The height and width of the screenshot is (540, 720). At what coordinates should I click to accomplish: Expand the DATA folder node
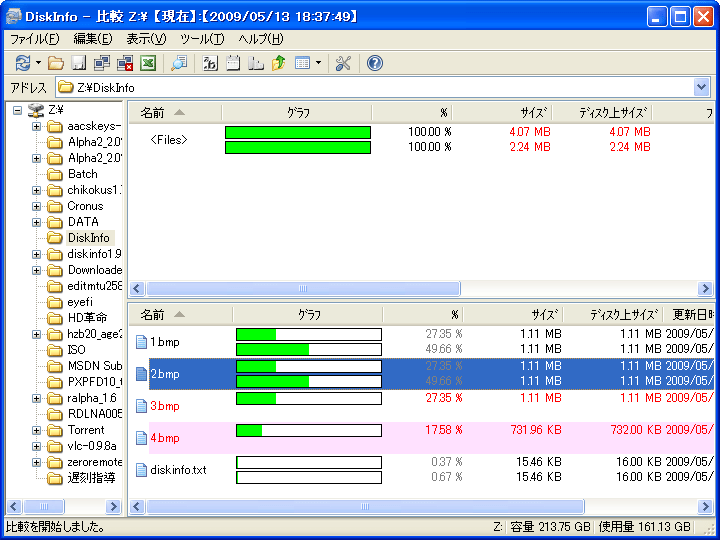[36, 222]
